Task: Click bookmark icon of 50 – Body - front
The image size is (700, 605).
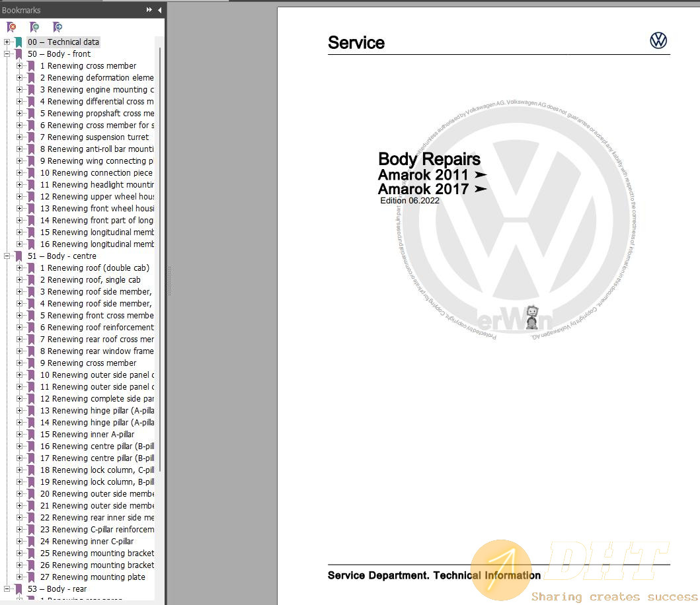Action: [x=19, y=54]
